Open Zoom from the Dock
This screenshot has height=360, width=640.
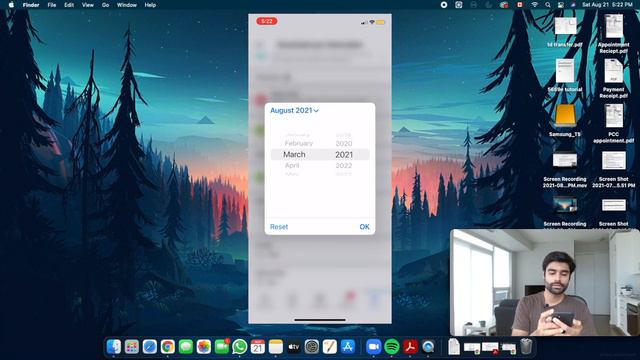coord(373,347)
